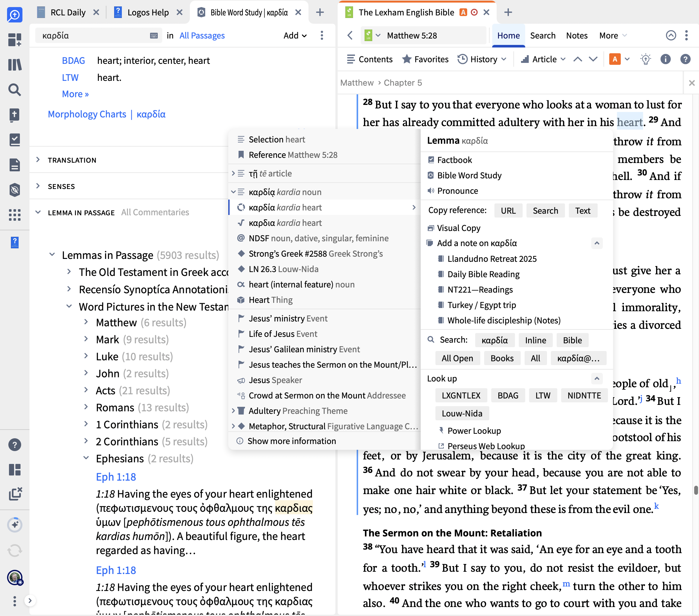Click the circled up-arrow collapse toolbar icon
The image size is (699, 616).
671,35
